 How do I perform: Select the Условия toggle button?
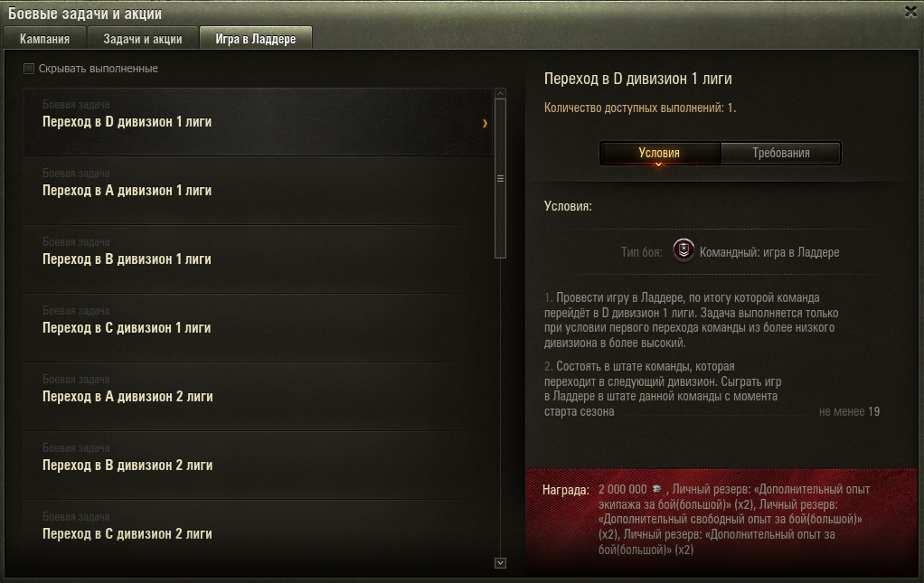tap(659, 153)
